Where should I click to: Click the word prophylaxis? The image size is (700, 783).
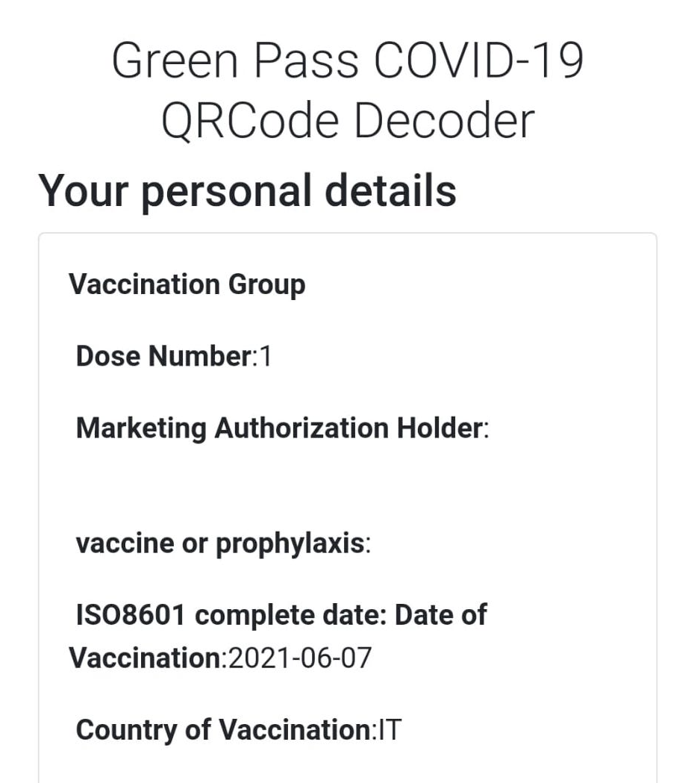click(290, 545)
